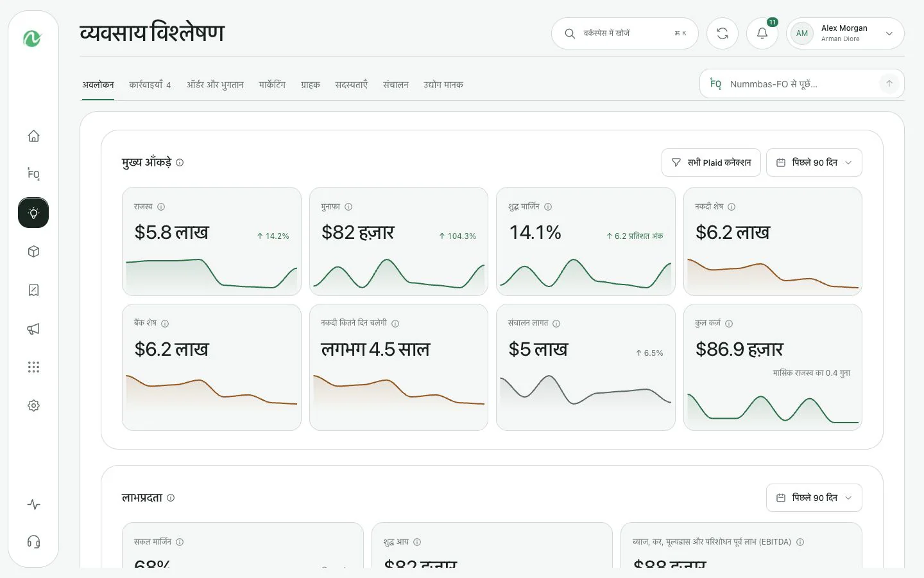Screen dimensions: 924x578
Task: Click the ↑ 6.5% operating cost change
Action: click(649, 353)
